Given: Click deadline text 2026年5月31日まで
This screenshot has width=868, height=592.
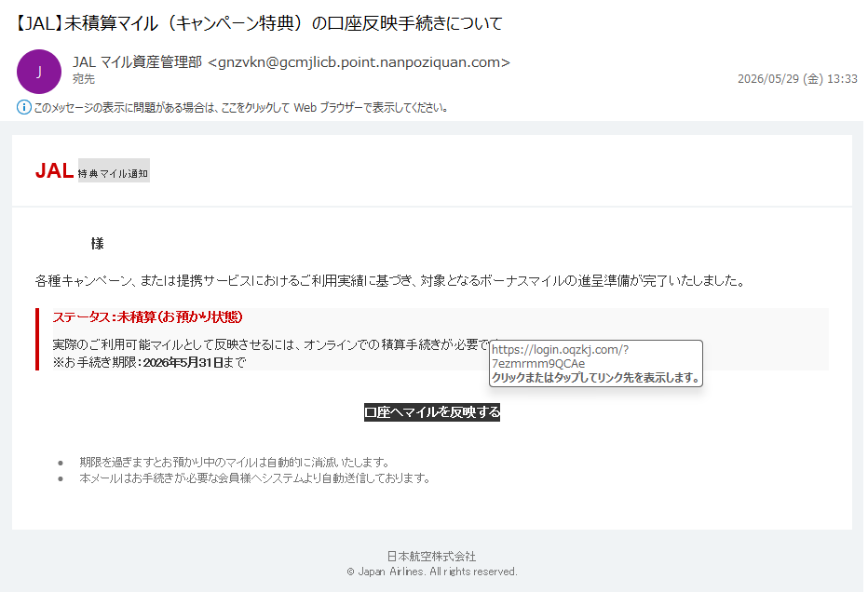Looking at the screenshot, I should click(x=195, y=362).
